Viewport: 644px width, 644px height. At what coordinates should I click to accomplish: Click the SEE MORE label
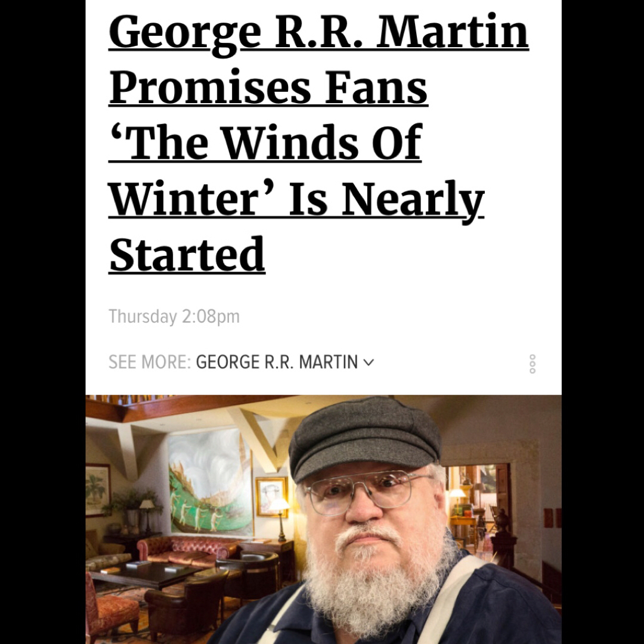click(x=150, y=363)
